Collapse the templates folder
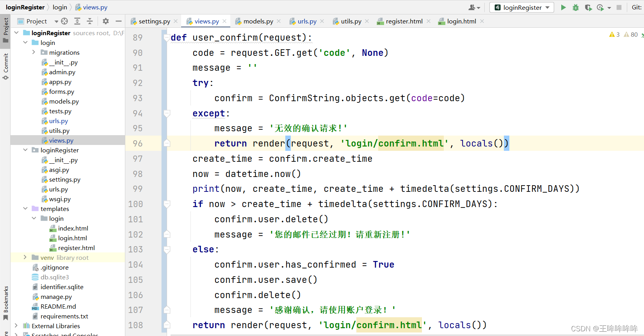 tap(25, 209)
